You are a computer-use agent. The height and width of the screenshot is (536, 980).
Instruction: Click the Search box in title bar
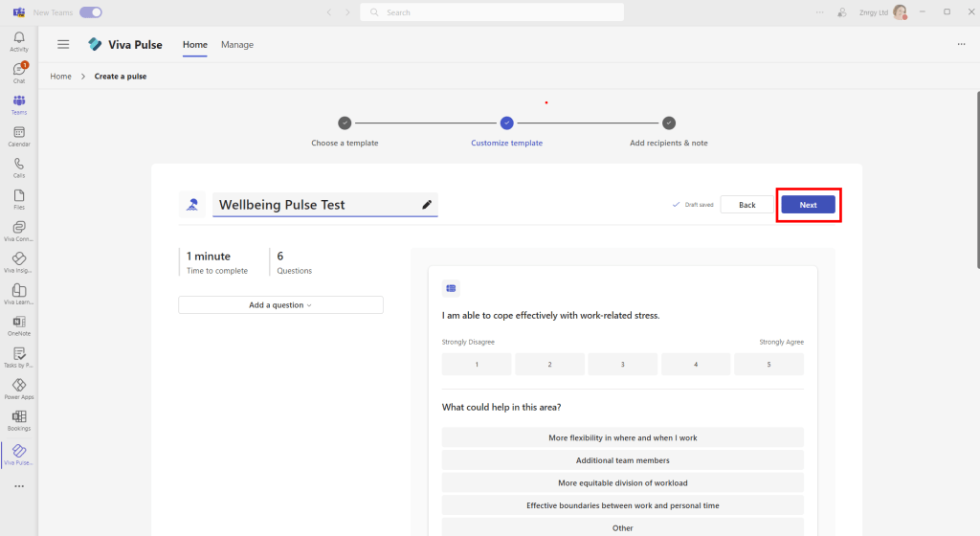click(x=492, y=12)
